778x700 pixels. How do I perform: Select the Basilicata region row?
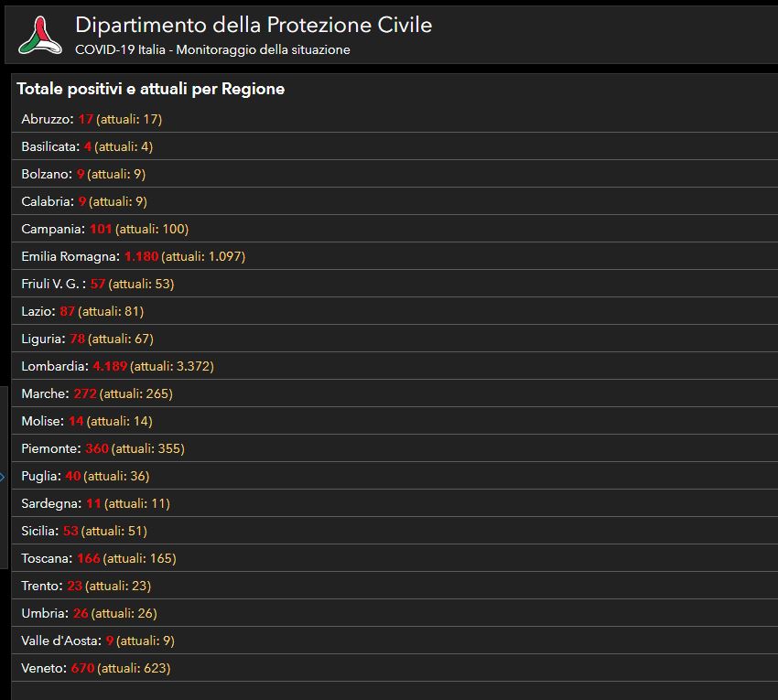(394, 146)
